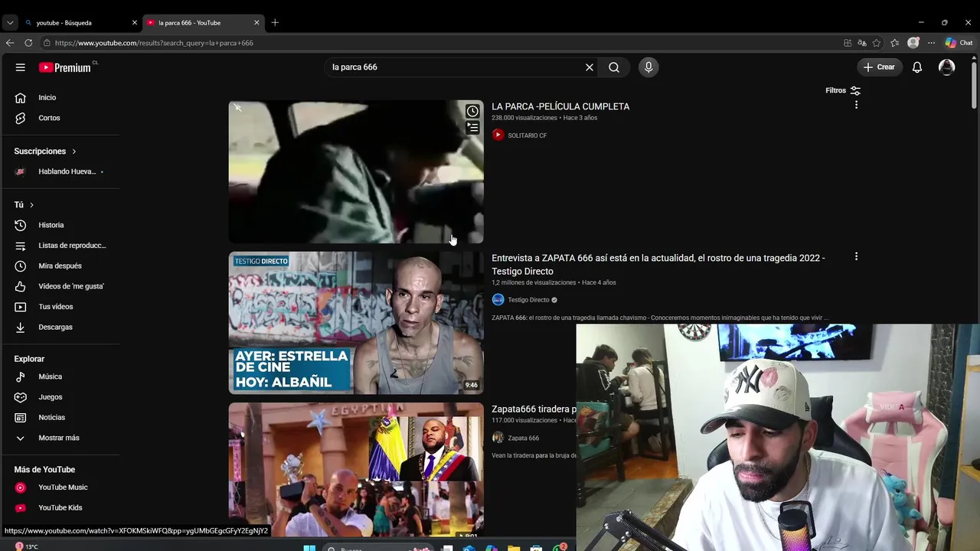The height and width of the screenshot is (551, 980).
Task: Open translate icon in address bar
Action: point(862,43)
